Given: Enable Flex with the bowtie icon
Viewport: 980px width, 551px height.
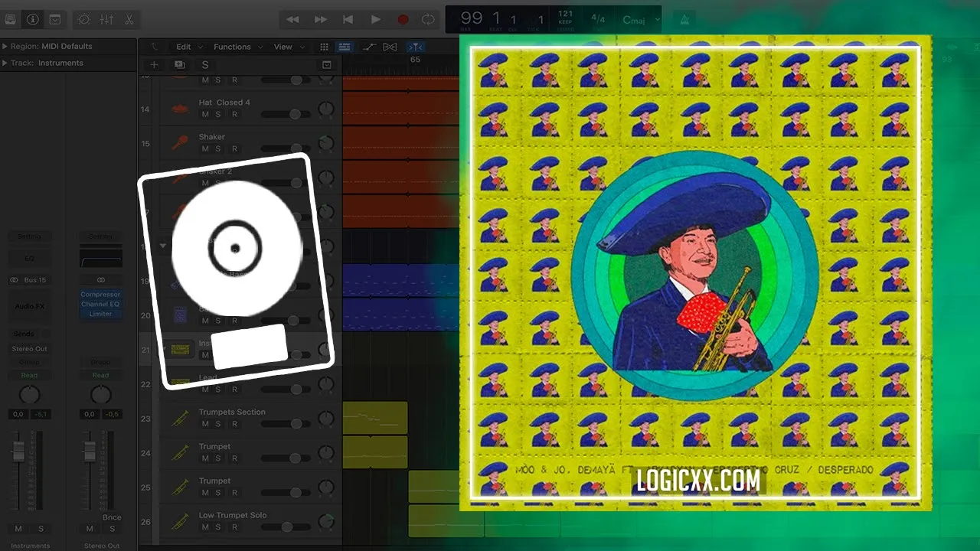Looking at the screenshot, I should point(390,47).
